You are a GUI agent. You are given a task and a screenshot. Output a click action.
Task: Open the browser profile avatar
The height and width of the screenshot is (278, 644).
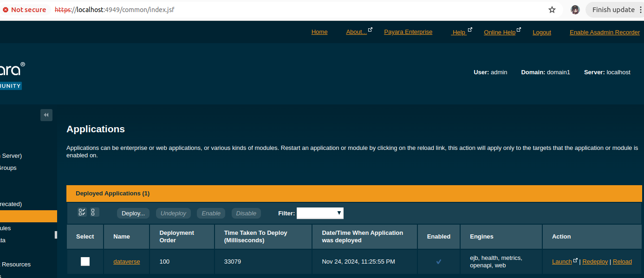click(575, 10)
